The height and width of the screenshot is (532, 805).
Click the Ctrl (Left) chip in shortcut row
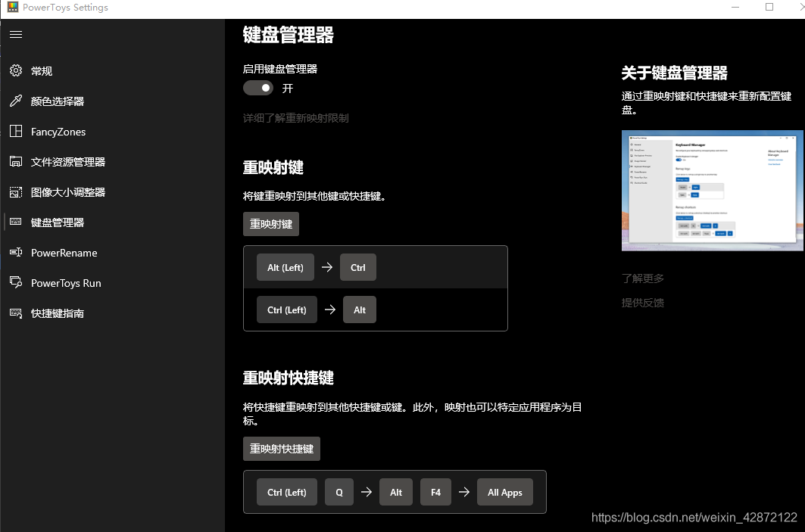pos(287,492)
